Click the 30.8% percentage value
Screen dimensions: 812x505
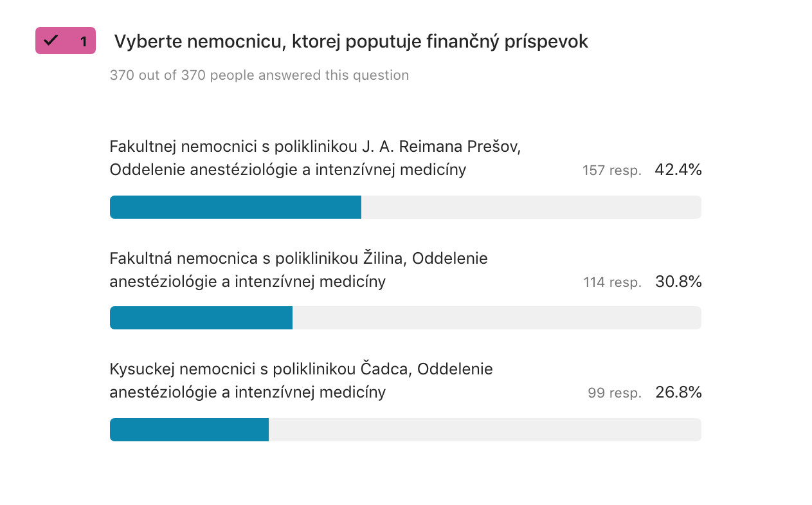[678, 282]
